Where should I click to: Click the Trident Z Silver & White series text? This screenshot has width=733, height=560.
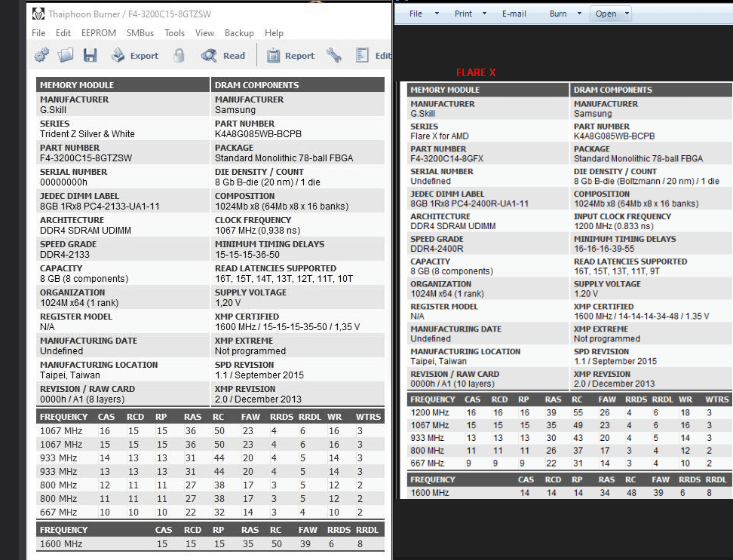pos(87,134)
